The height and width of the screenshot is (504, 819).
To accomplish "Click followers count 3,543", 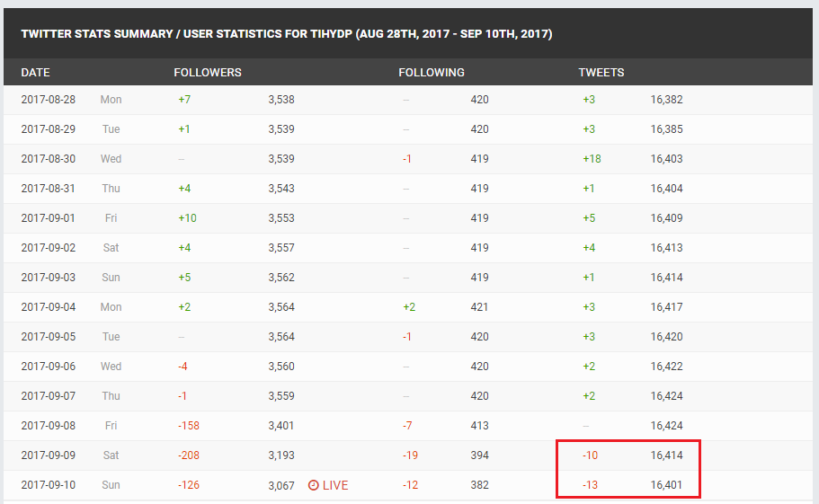I will click(281, 189).
